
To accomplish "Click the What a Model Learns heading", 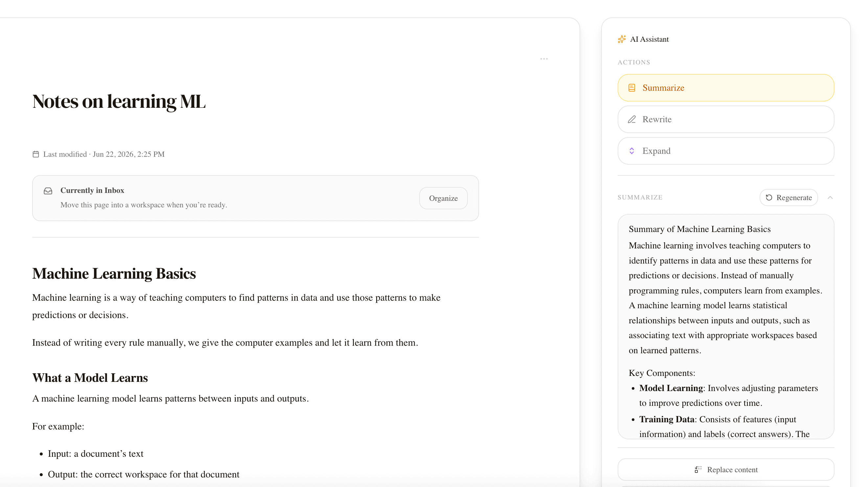I will pyautogui.click(x=90, y=378).
